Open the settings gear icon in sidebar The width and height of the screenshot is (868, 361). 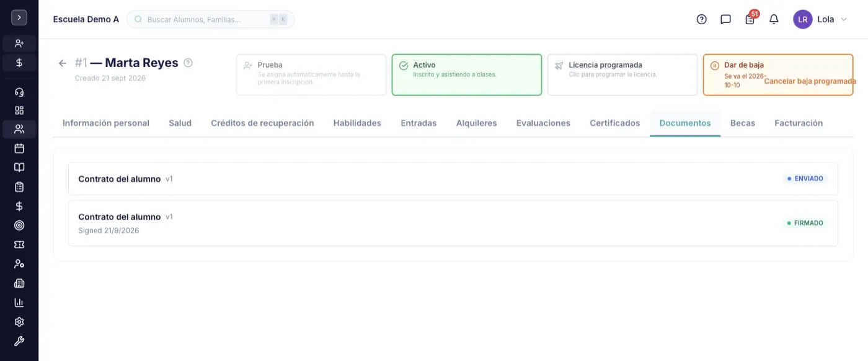19,322
